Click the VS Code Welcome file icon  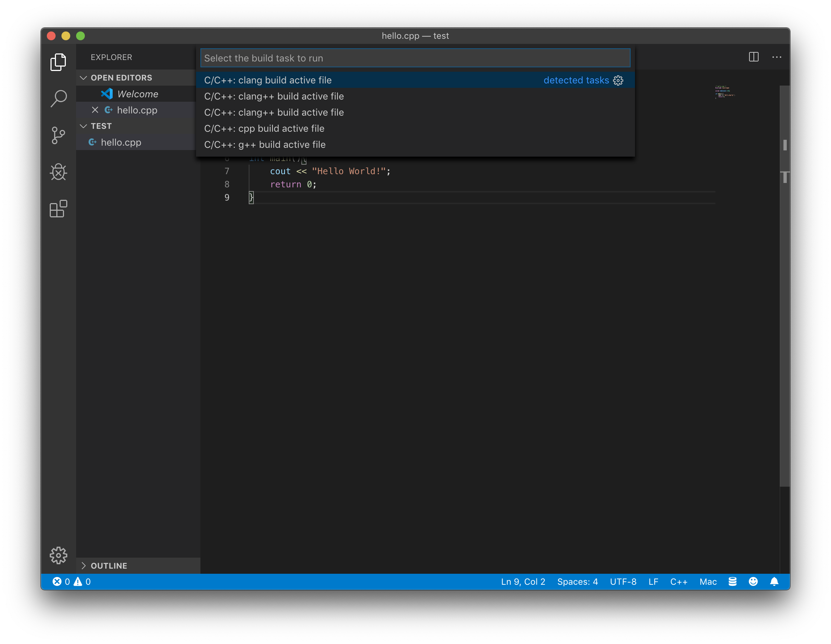(x=107, y=94)
